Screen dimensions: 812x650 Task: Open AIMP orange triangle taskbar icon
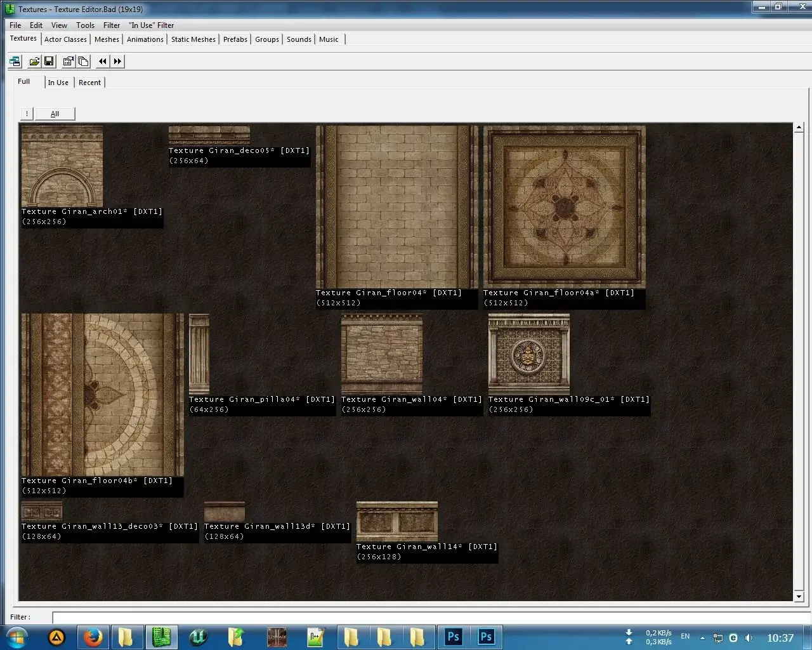click(56, 637)
